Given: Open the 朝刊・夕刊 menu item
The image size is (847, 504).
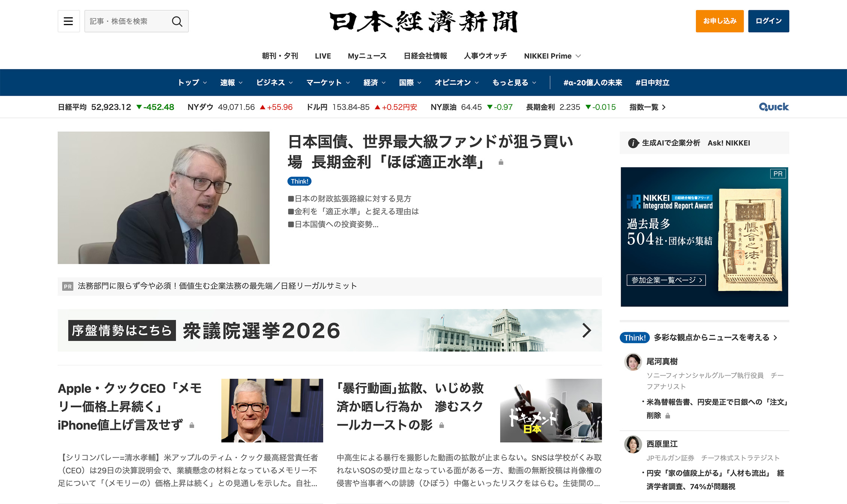Looking at the screenshot, I should (x=280, y=56).
